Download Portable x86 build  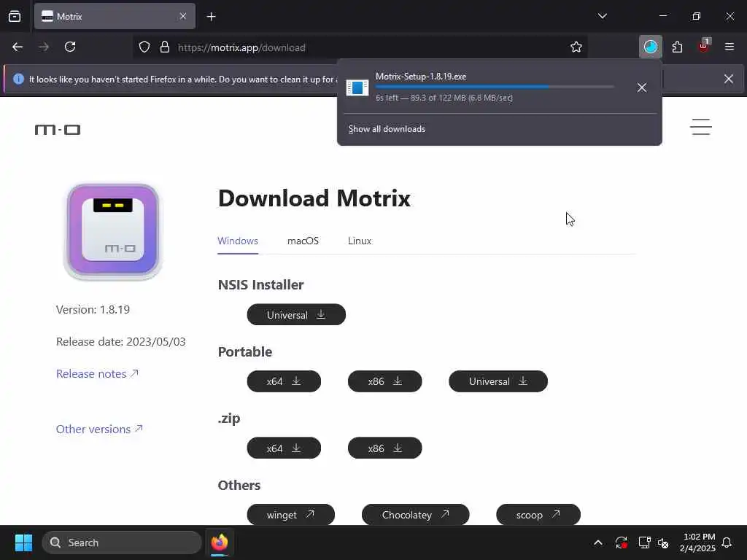(385, 381)
